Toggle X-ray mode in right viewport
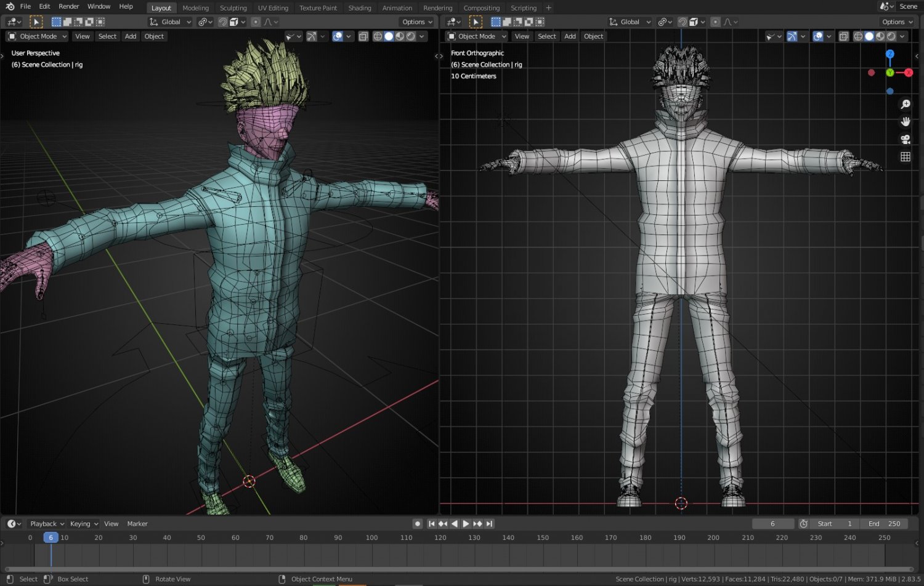 (844, 36)
